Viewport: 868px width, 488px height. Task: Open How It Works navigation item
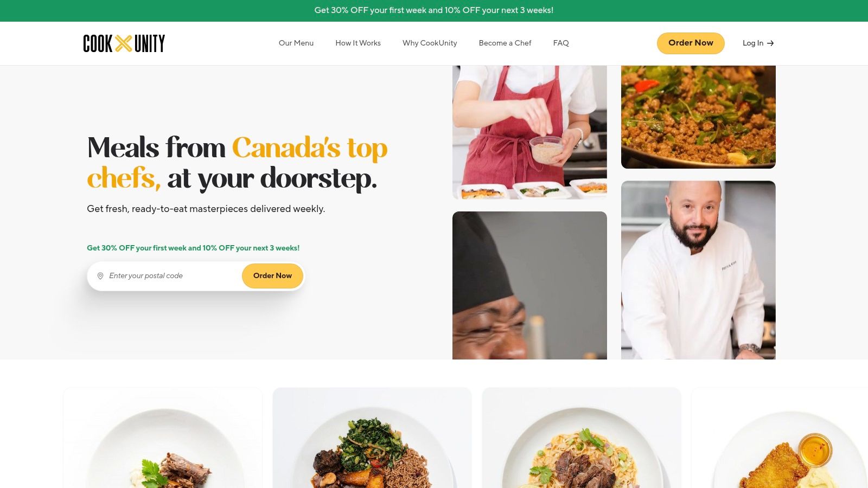click(358, 43)
